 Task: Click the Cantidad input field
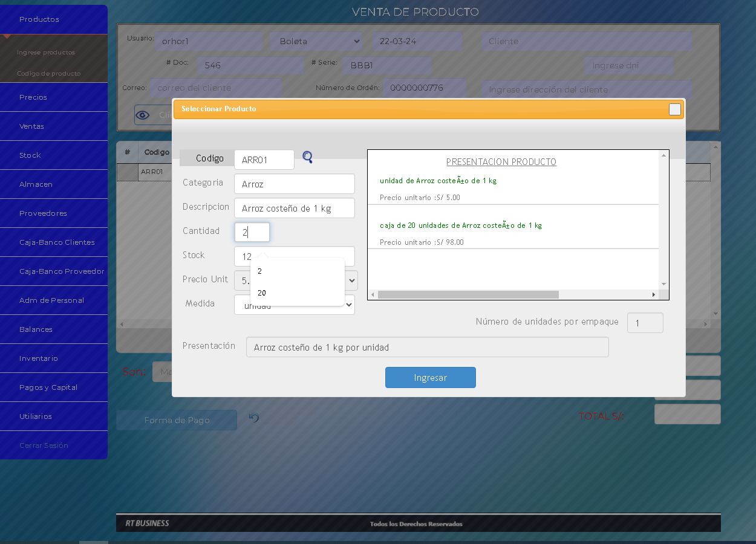(x=252, y=232)
